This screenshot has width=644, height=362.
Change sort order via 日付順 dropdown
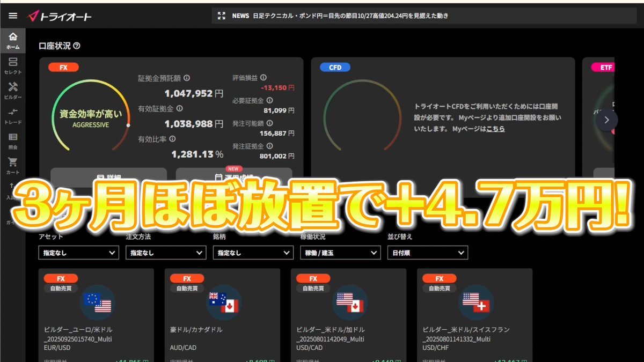coord(427,253)
